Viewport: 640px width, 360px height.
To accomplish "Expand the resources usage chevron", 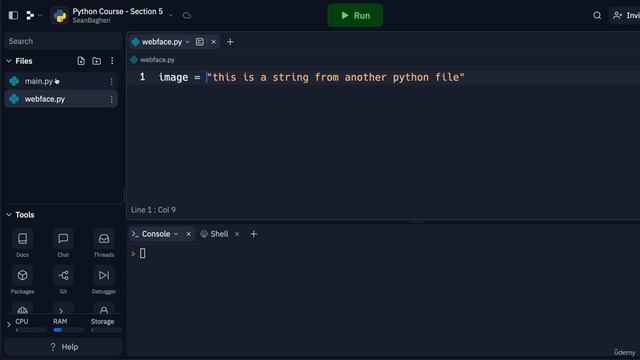I will click(9, 325).
